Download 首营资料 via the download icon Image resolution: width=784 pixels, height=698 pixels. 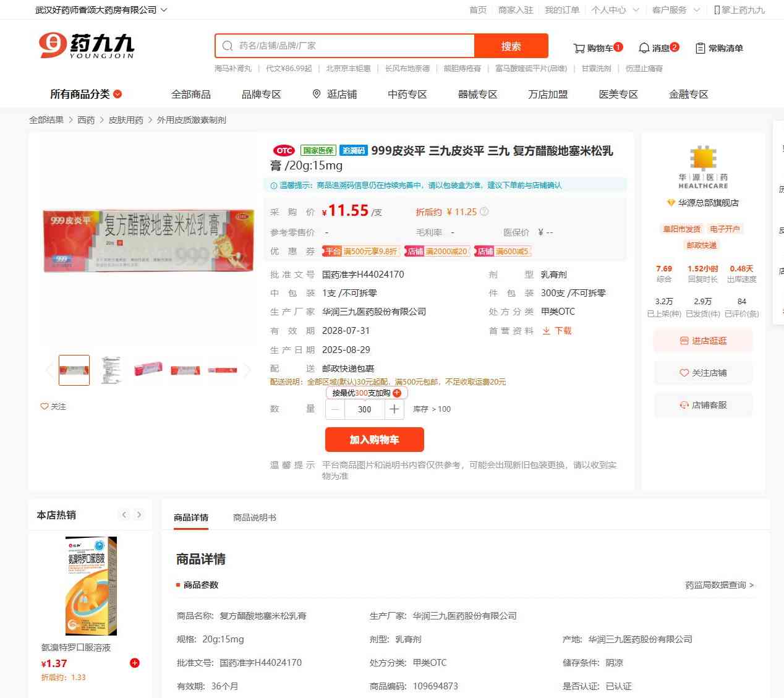[547, 331]
